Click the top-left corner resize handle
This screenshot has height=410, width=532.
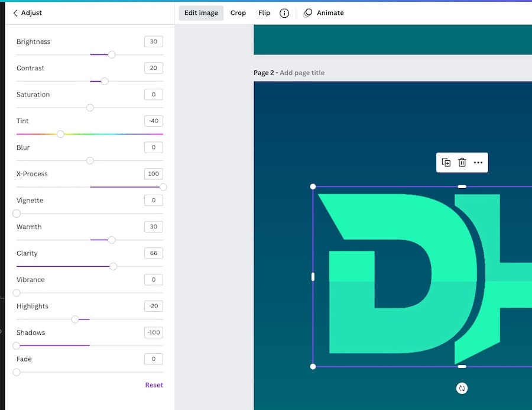[x=313, y=187]
